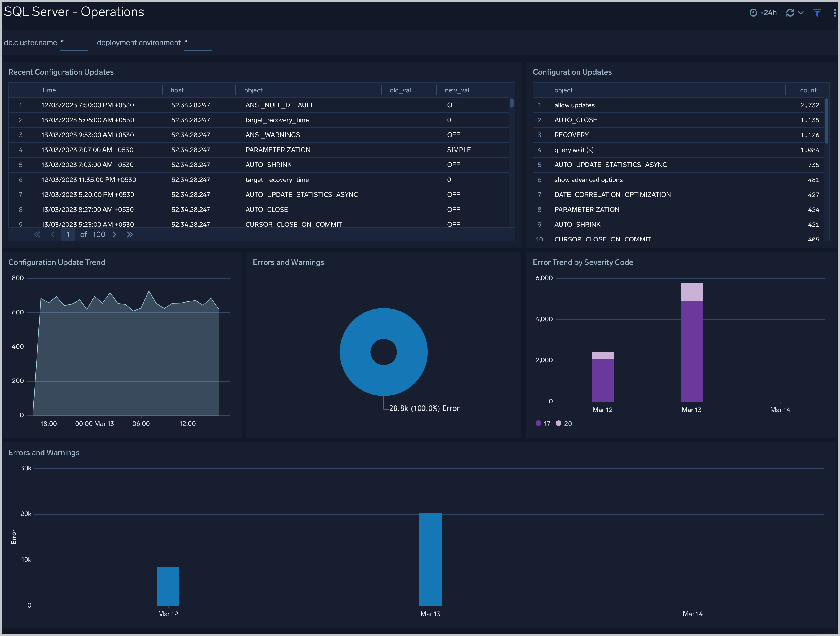Click the SQL Server - Operations dashboard title
The image size is (840, 636).
point(74,12)
